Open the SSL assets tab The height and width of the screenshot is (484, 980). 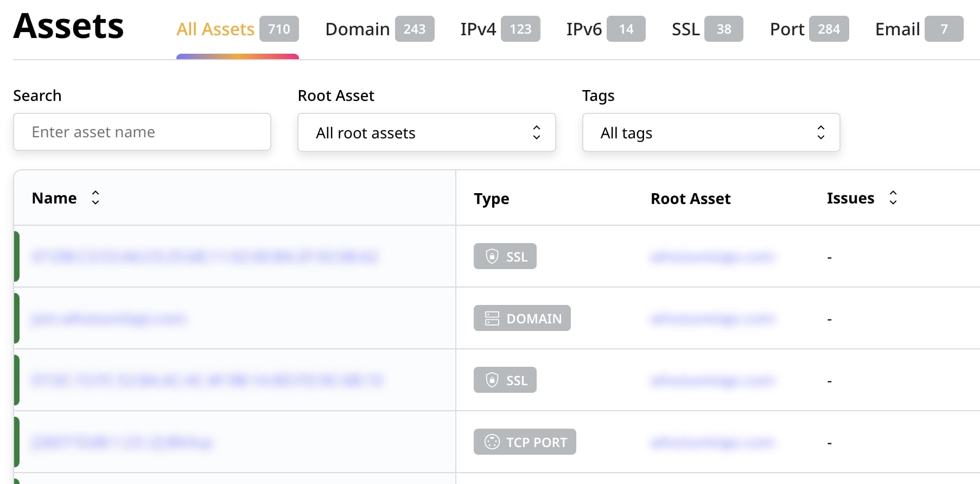pyautogui.click(x=685, y=29)
